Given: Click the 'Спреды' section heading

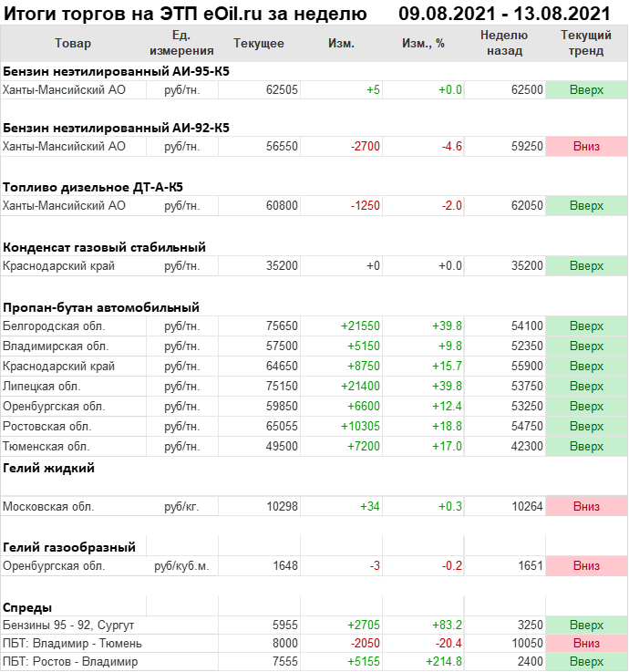Looking at the screenshot, I should click(27, 607).
